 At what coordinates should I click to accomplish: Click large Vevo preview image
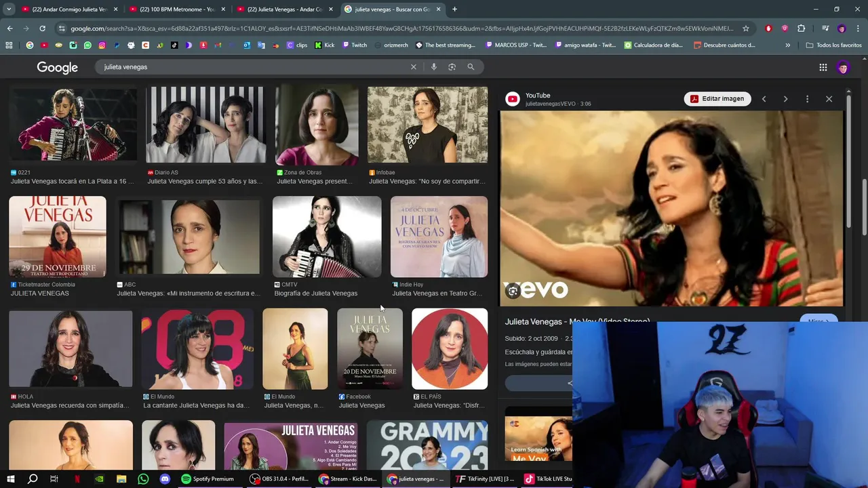(x=671, y=209)
